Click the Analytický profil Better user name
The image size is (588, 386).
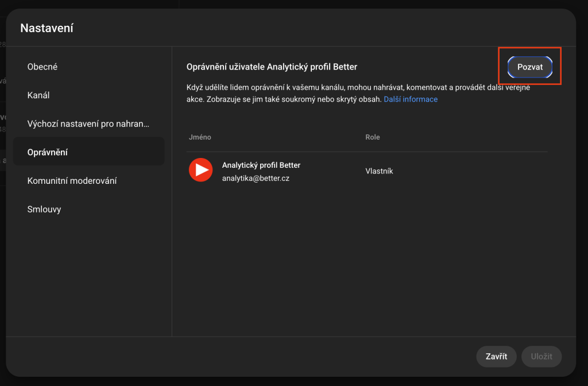[261, 165]
